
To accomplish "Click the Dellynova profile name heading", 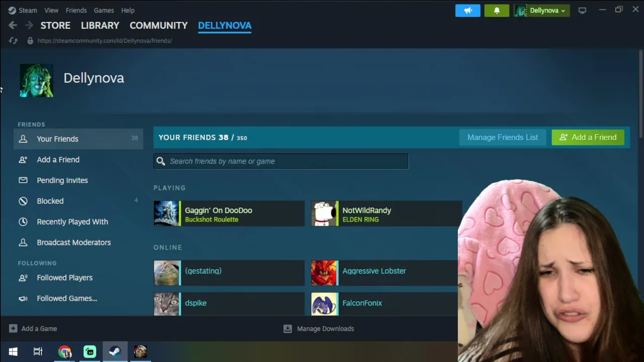I will click(94, 78).
